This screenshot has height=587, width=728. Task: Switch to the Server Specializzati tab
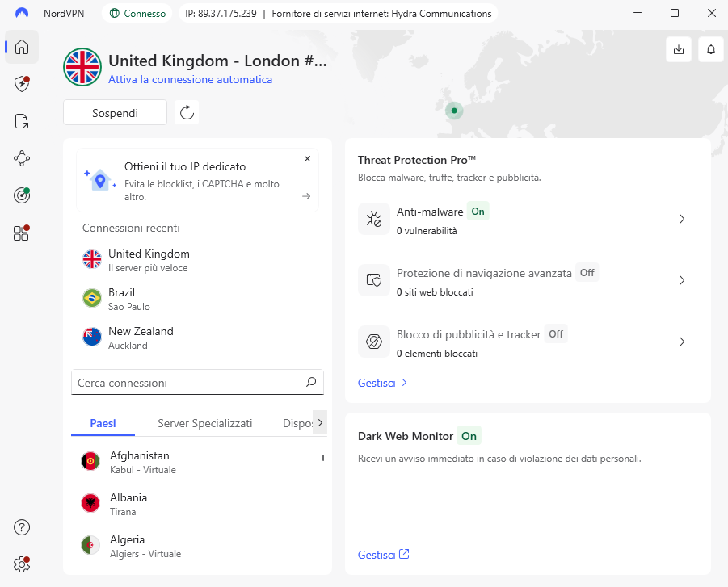coord(204,423)
